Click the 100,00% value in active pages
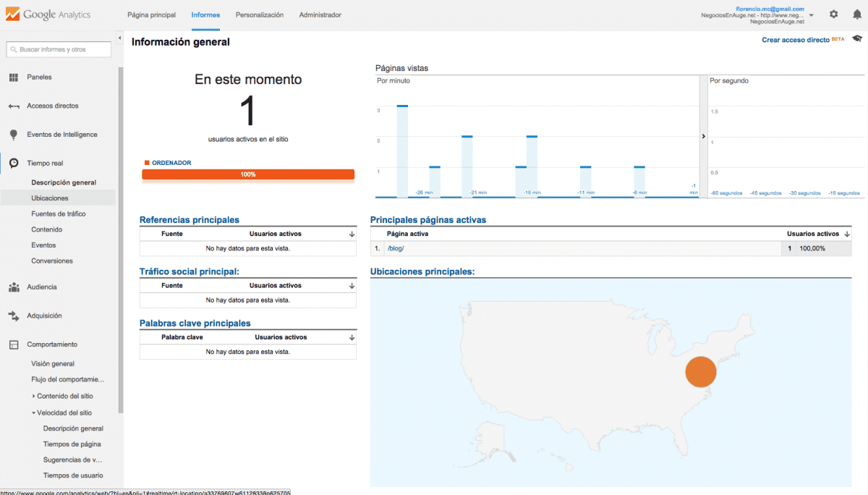 pos(812,248)
